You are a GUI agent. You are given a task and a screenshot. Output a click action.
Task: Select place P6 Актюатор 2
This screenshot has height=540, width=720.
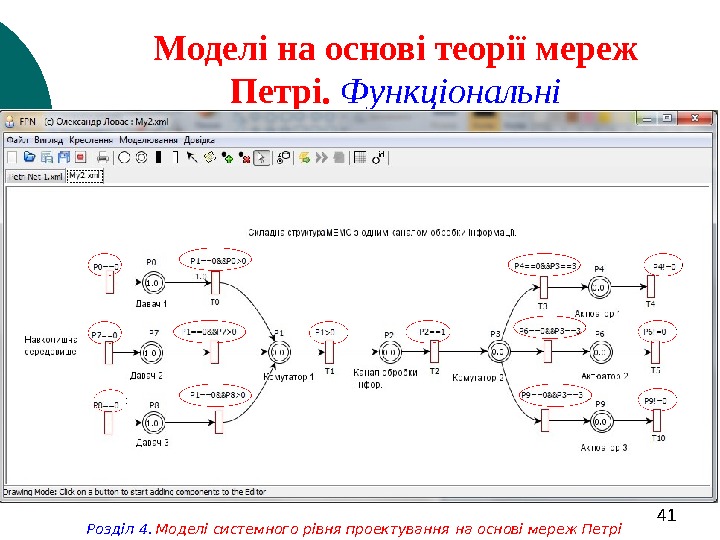pyautogui.click(x=600, y=352)
